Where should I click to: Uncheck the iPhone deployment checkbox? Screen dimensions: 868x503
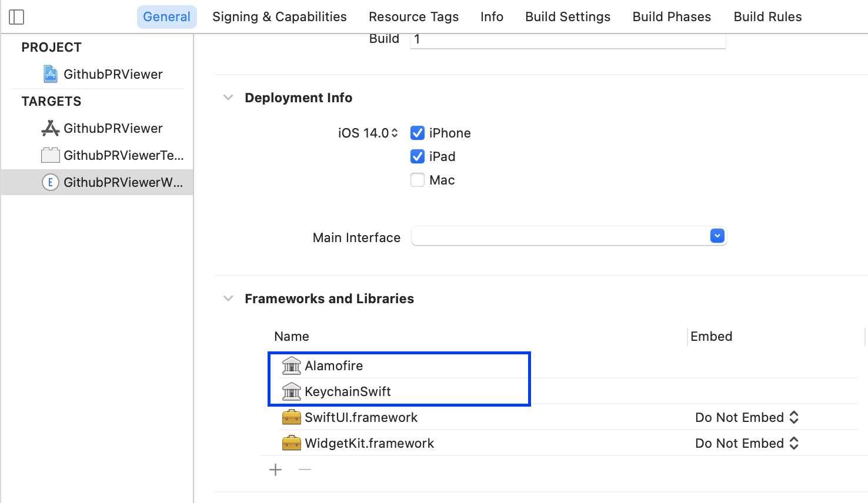(x=418, y=133)
